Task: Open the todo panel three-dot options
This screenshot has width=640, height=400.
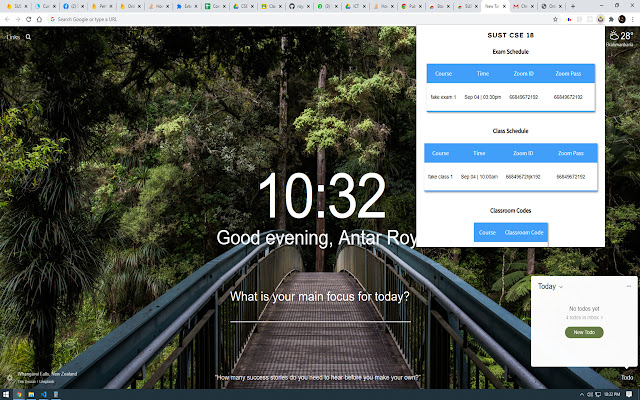Action: [x=629, y=286]
